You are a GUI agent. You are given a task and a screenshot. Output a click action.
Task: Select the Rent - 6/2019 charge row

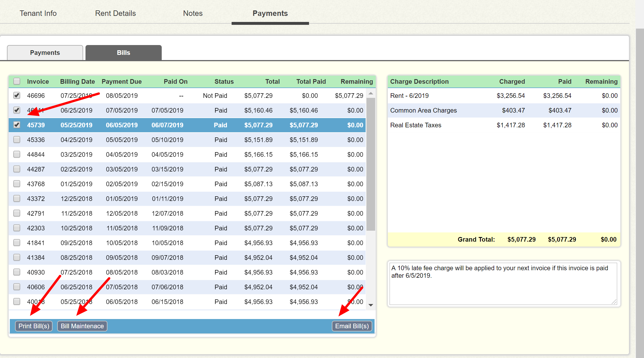click(x=504, y=96)
